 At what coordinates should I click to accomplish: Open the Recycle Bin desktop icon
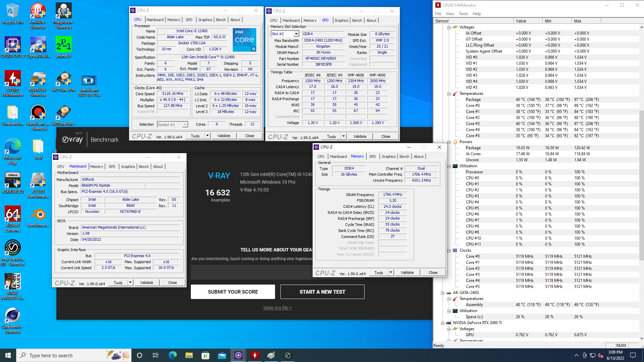[x=12, y=13]
